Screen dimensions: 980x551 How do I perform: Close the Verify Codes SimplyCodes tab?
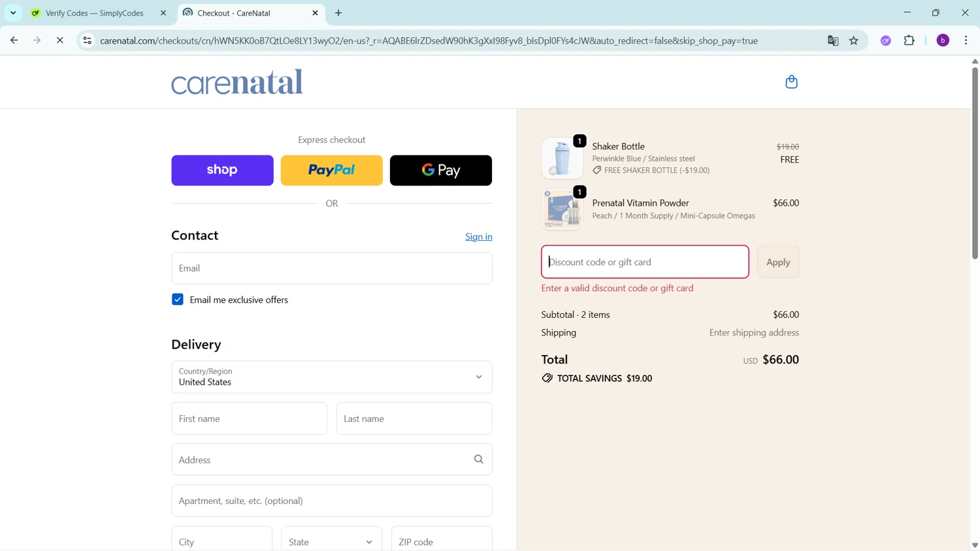[x=163, y=13]
